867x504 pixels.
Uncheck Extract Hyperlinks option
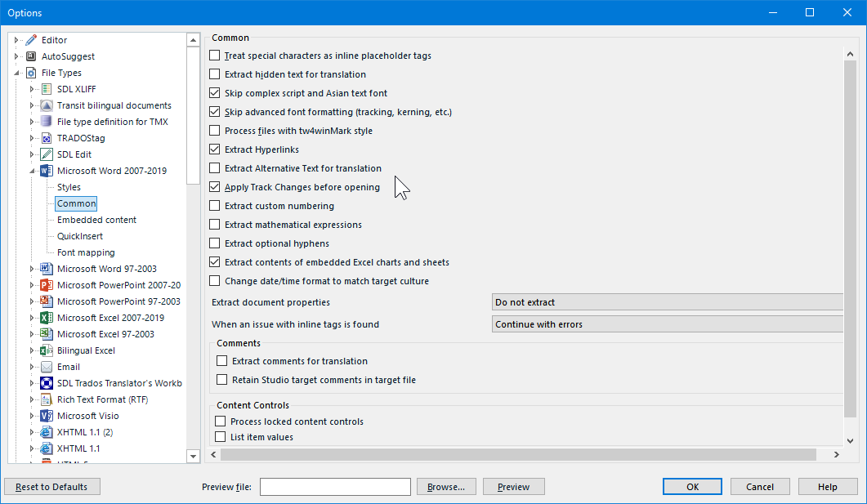(215, 149)
